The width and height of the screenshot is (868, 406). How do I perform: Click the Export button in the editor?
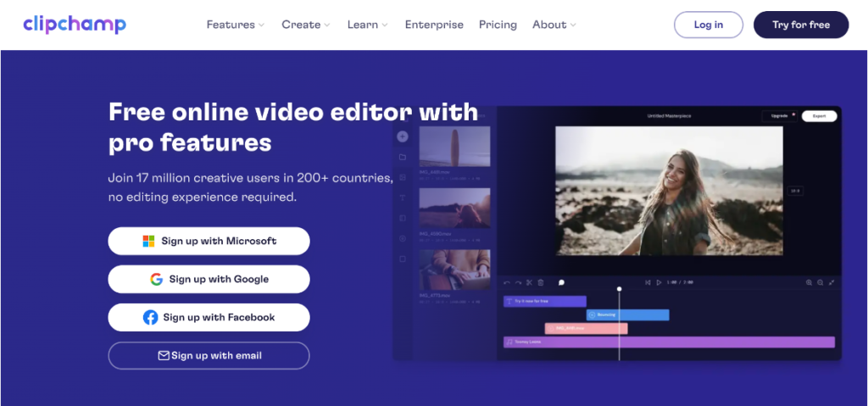(x=820, y=116)
